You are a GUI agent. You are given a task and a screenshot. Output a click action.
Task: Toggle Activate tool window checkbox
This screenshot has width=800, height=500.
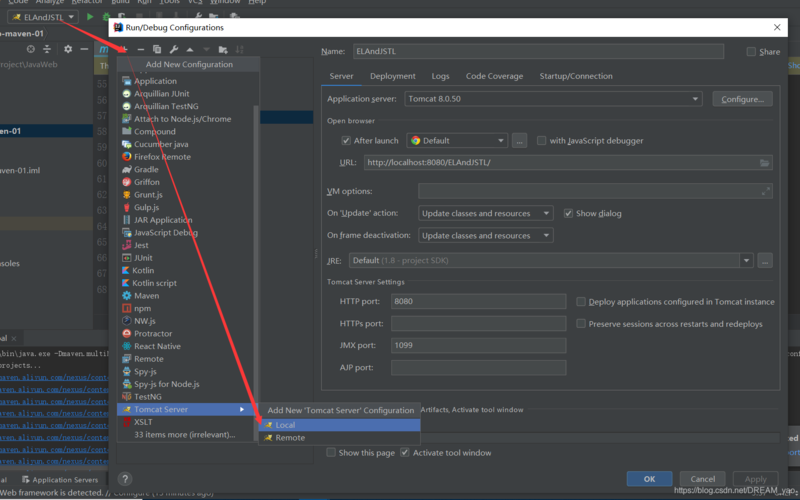coord(405,453)
